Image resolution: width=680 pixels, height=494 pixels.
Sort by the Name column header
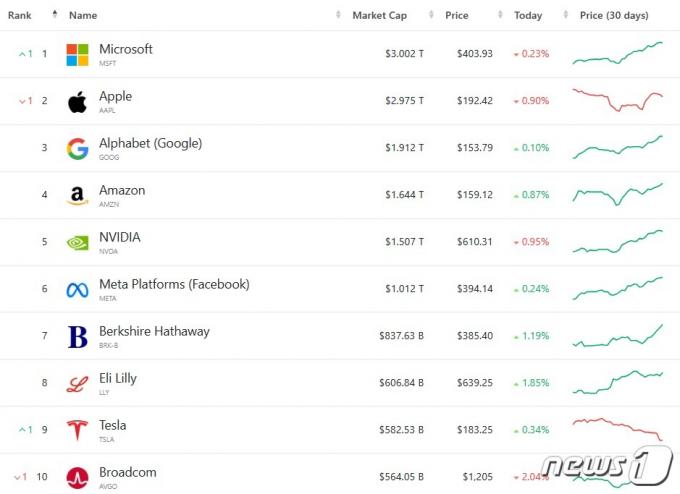pos(83,15)
